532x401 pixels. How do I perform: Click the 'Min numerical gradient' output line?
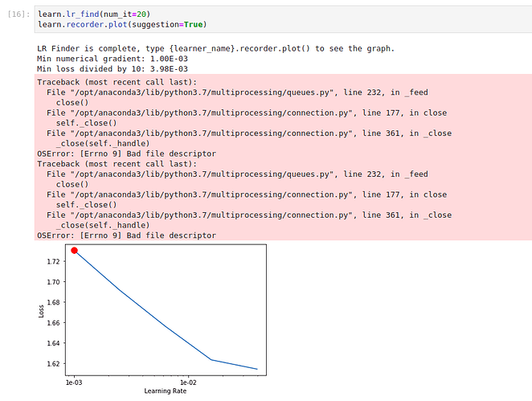113,59
